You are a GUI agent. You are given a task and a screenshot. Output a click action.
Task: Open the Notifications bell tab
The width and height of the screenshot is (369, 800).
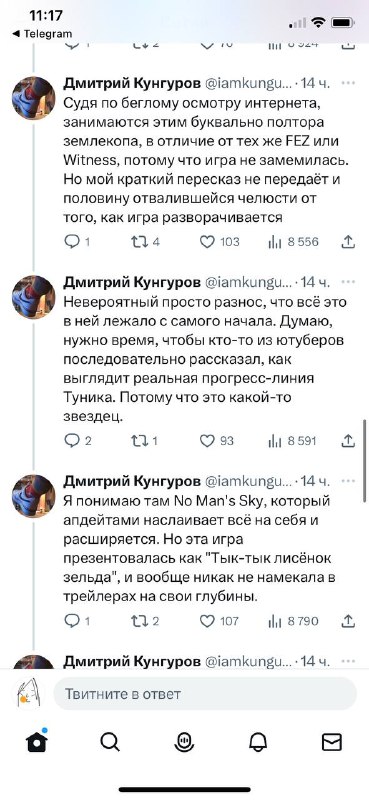click(x=258, y=742)
